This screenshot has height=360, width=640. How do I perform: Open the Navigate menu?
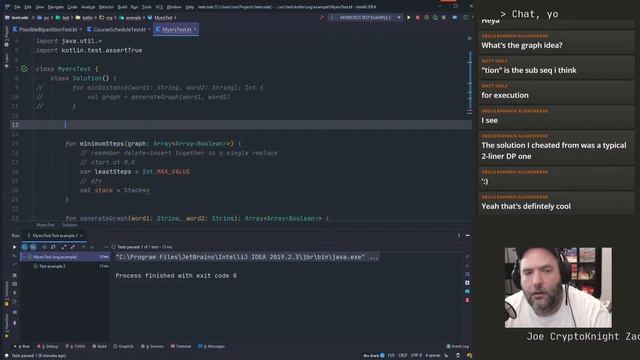pos(56,7)
